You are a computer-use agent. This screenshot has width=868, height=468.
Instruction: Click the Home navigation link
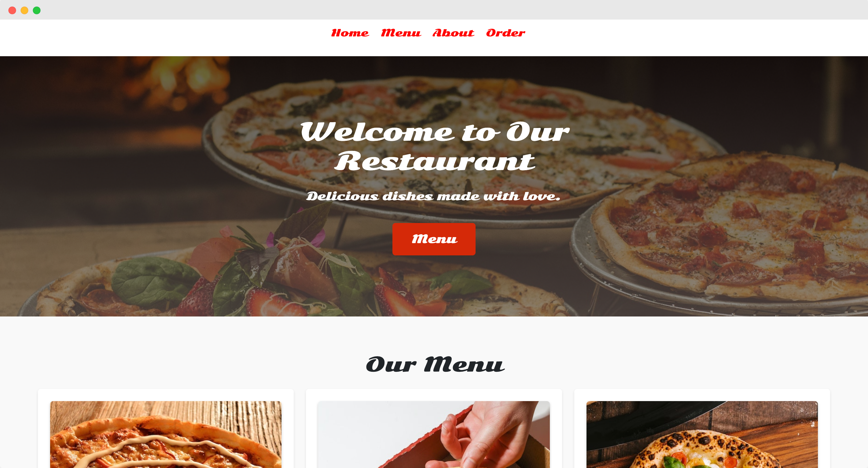(x=349, y=33)
